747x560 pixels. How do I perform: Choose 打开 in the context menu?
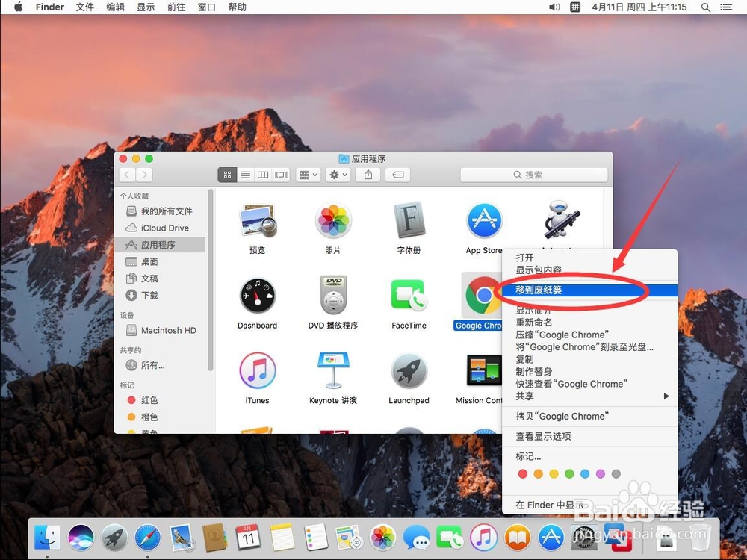[590, 257]
